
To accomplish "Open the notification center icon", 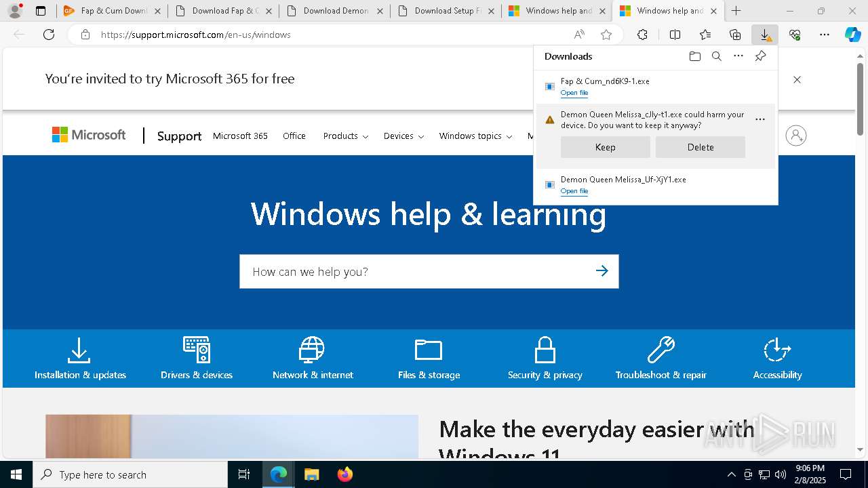I will click(846, 474).
